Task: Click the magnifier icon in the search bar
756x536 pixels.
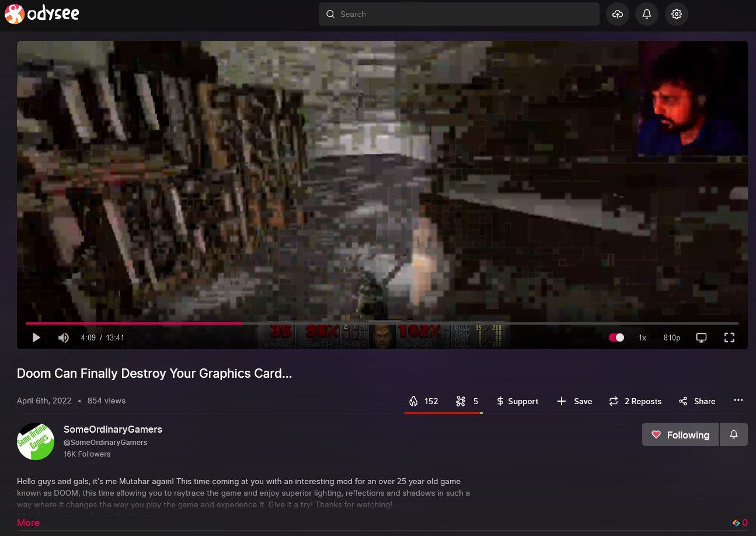Action: (x=330, y=14)
